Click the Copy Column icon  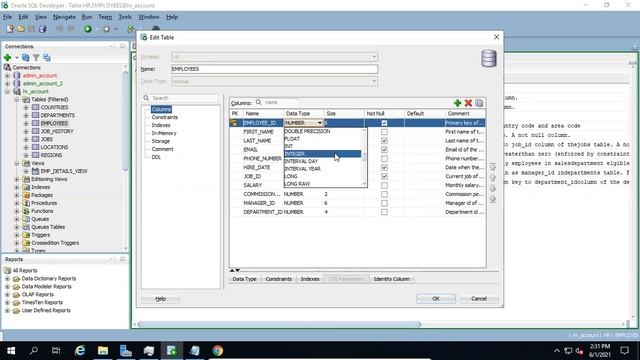point(479,103)
